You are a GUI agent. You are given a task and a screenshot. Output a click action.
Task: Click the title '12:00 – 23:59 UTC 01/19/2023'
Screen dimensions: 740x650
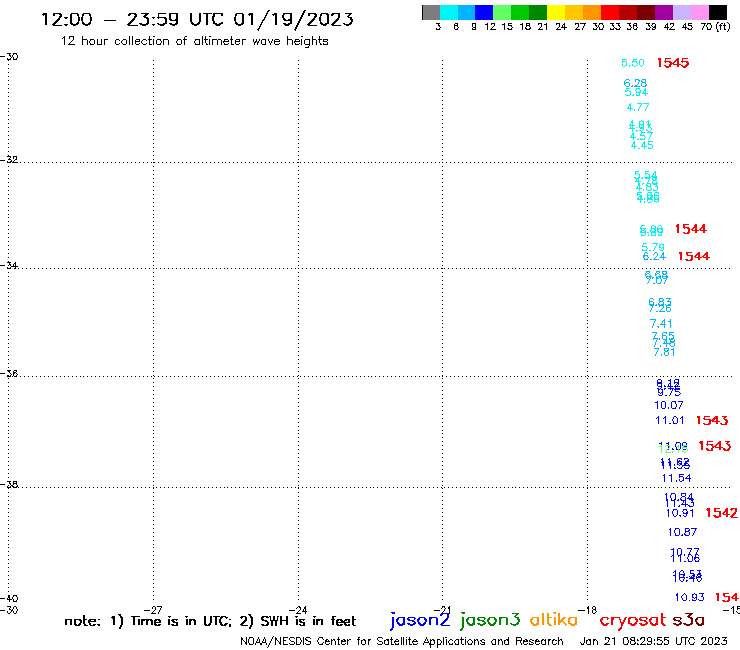pos(197,20)
